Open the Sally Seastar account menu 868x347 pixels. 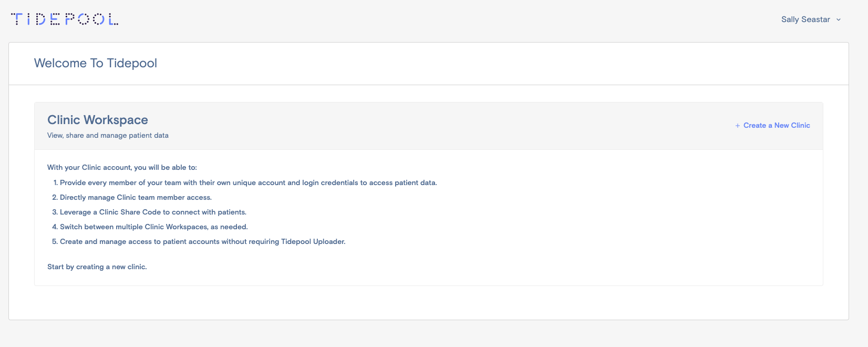pyautogui.click(x=811, y=19)
